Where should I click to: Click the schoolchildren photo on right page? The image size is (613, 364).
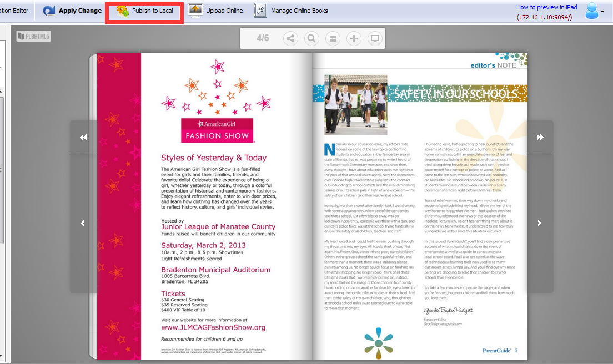(x=356, y=105)
